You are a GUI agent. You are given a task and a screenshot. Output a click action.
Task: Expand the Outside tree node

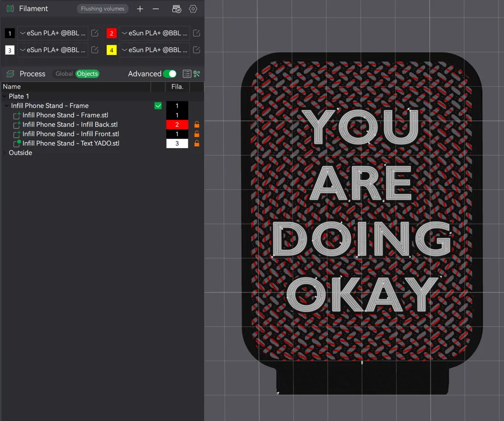(5, 153)
